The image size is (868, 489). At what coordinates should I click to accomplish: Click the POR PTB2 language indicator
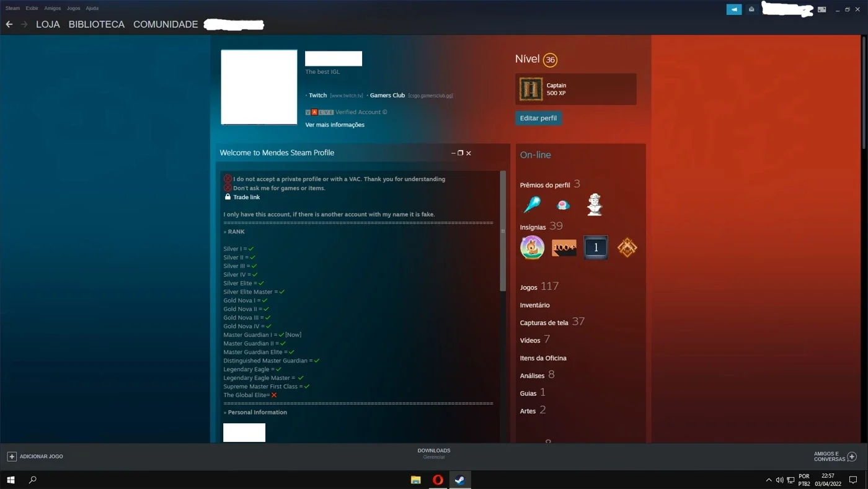pos(804,480)
